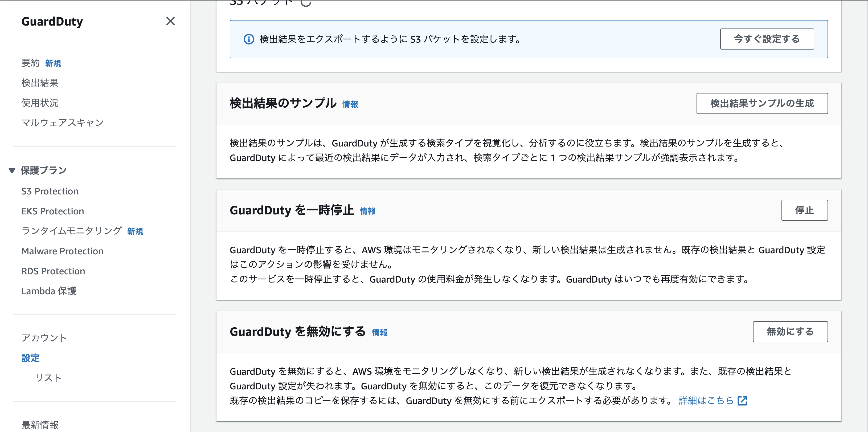Viewport: 868px width, 432px height.
Task: Open 要約 in the sidebar
Action: tap(31, 63)
